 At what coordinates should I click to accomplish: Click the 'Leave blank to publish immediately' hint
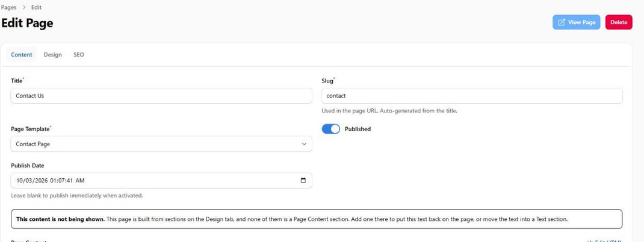(x=77, y=196)
